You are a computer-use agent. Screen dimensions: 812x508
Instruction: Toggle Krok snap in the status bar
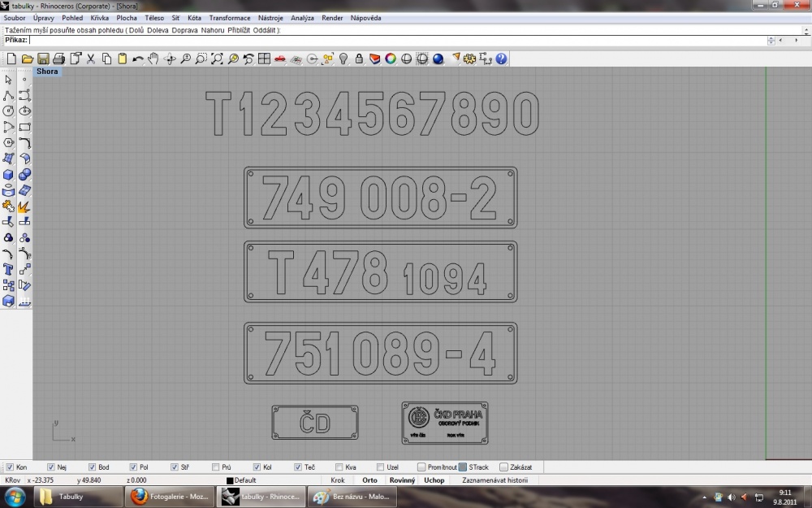click(x=338, y=480)
